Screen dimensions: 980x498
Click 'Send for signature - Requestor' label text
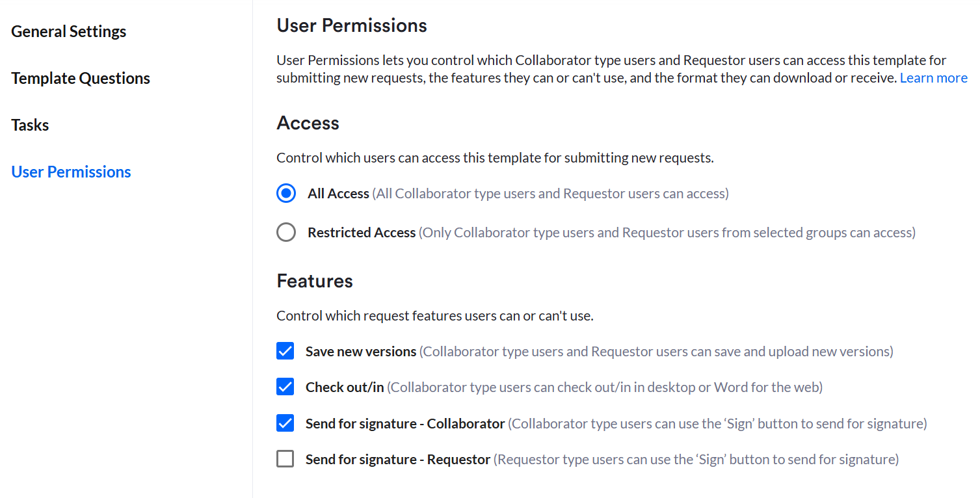coord(398,460)
